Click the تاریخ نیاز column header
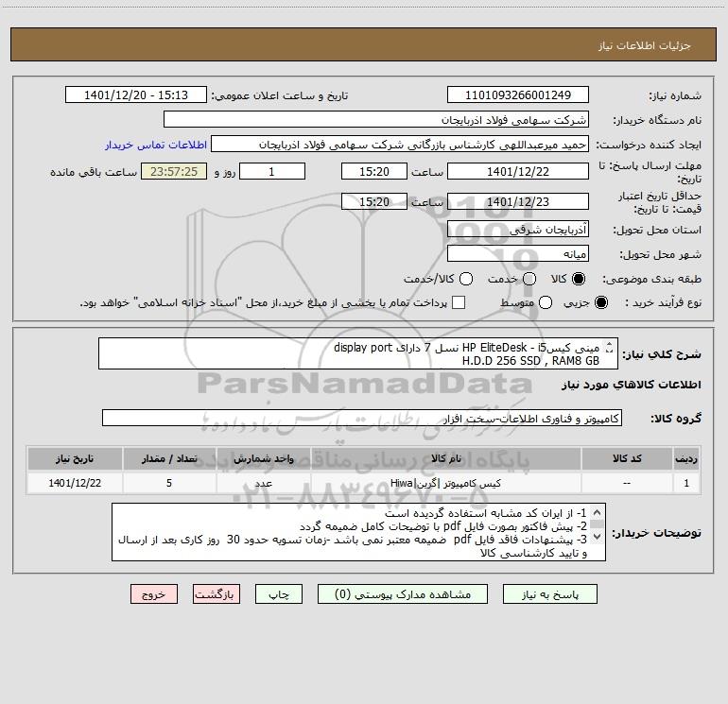Viewport: 728px width, 704px height. coord(75,458)
